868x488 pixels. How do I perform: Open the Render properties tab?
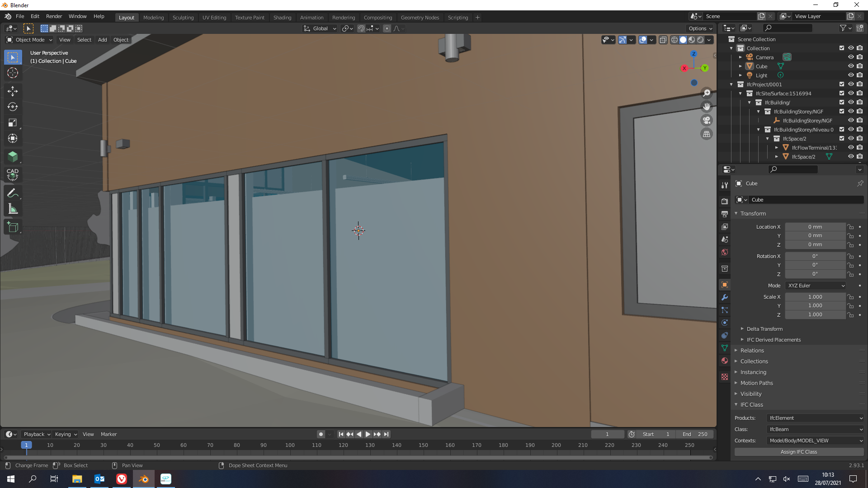724,200
